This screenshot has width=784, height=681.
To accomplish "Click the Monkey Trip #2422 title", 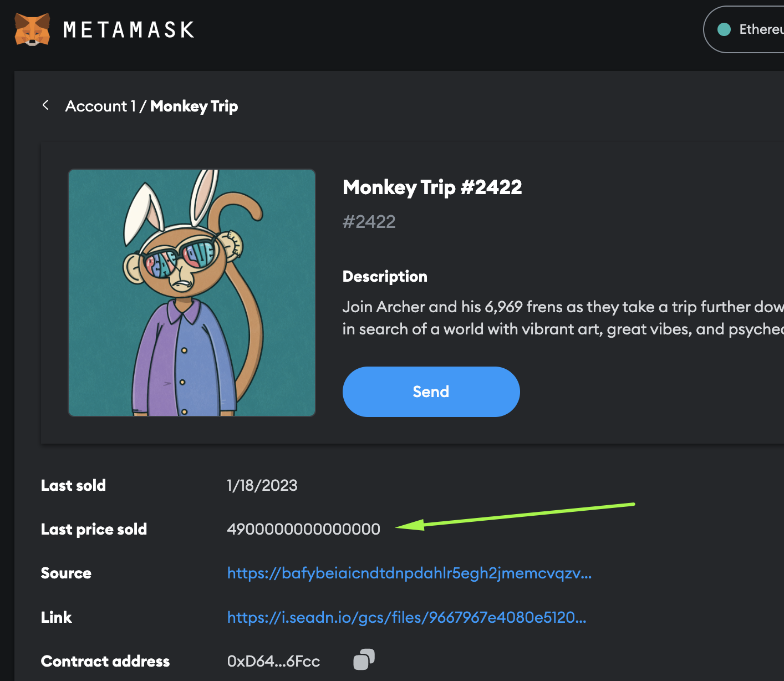I will pos(432,187).
